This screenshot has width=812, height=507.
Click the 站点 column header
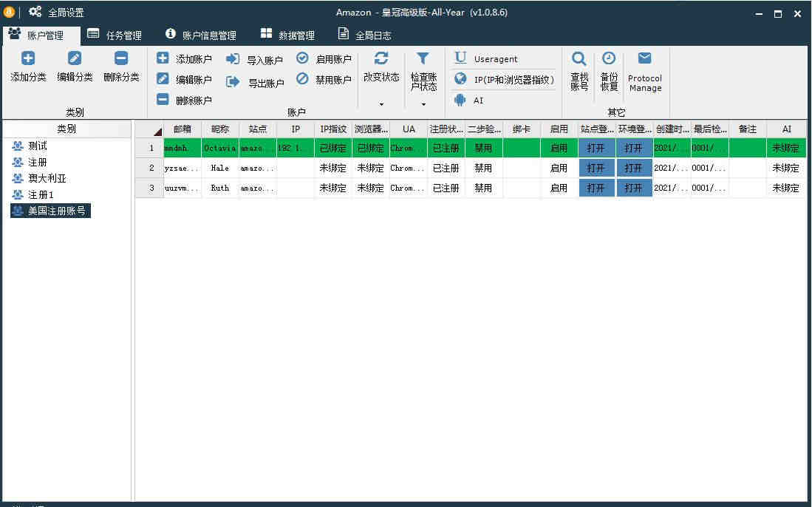[x=258, y=129]
